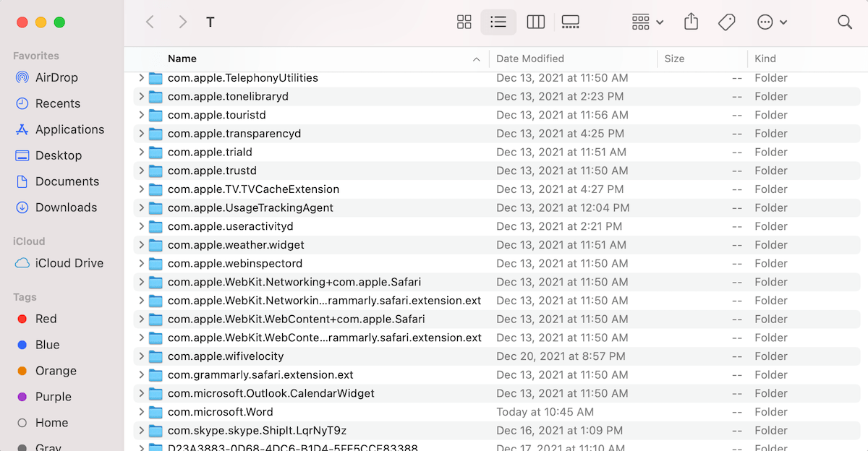Select the Red tag
This screenshot has width=868, height=451.
coord(46,319)
